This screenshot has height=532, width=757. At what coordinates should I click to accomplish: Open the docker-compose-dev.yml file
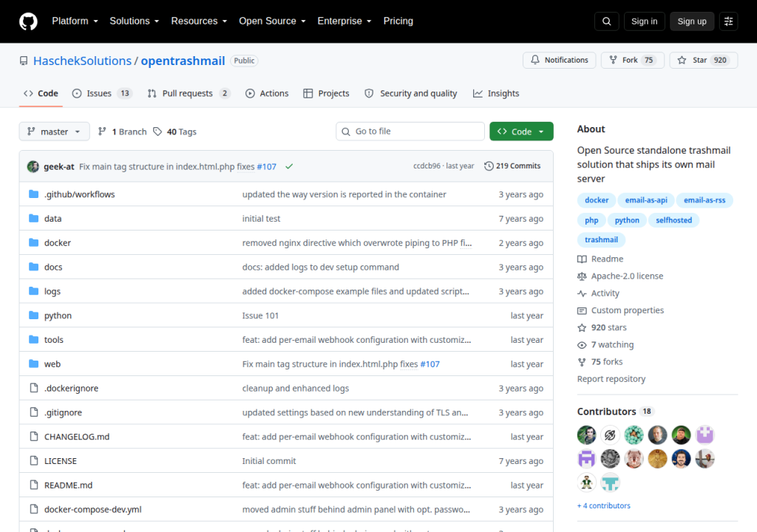(92, 509)
